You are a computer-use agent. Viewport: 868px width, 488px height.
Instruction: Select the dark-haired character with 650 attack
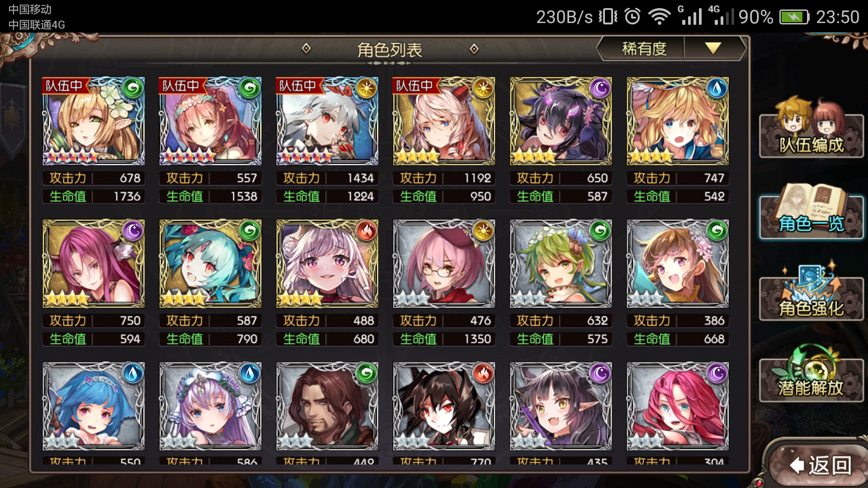[x=561, y=121]
